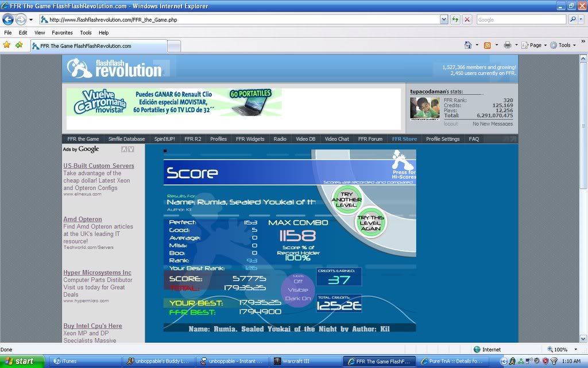Open the Tools dropdown in command bar
The width and height of the screenshot is (588, 368).
pyautogui.click(x=564, y=45)
